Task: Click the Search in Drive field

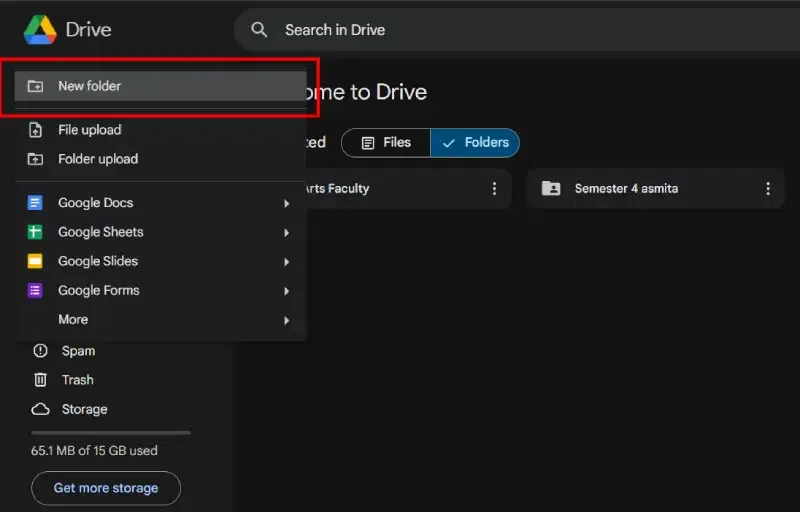Action: [x=516, y=30]
